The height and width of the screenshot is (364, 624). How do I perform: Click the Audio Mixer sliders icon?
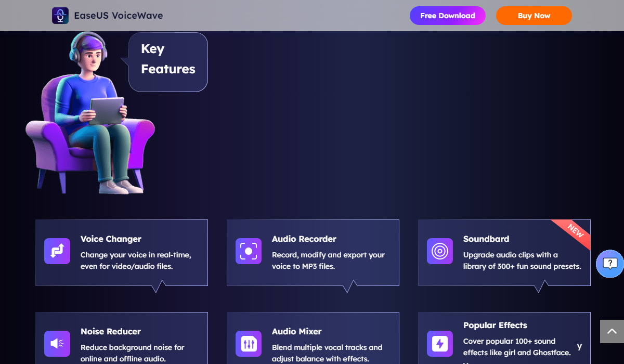[249, 344]
